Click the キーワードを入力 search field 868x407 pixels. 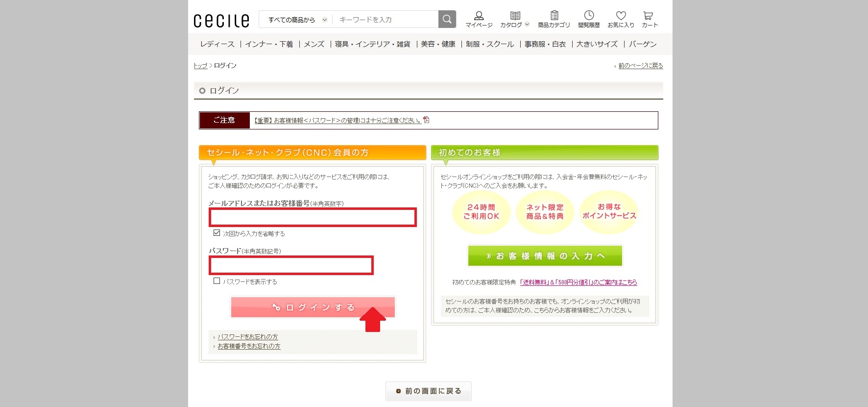coord(386,20)
